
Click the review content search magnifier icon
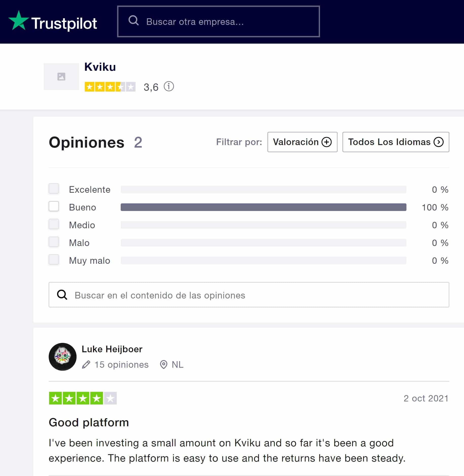pyautogui.click(x=62, y=295)
